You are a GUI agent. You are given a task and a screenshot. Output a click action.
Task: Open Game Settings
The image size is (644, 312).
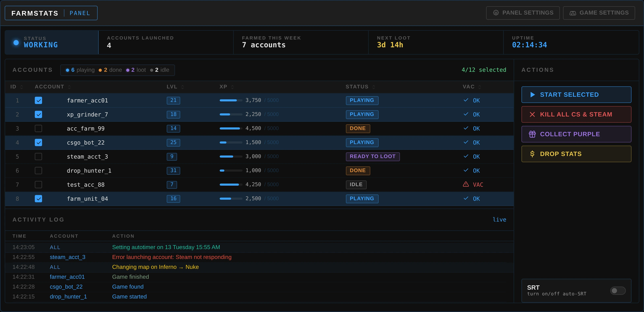599,13
